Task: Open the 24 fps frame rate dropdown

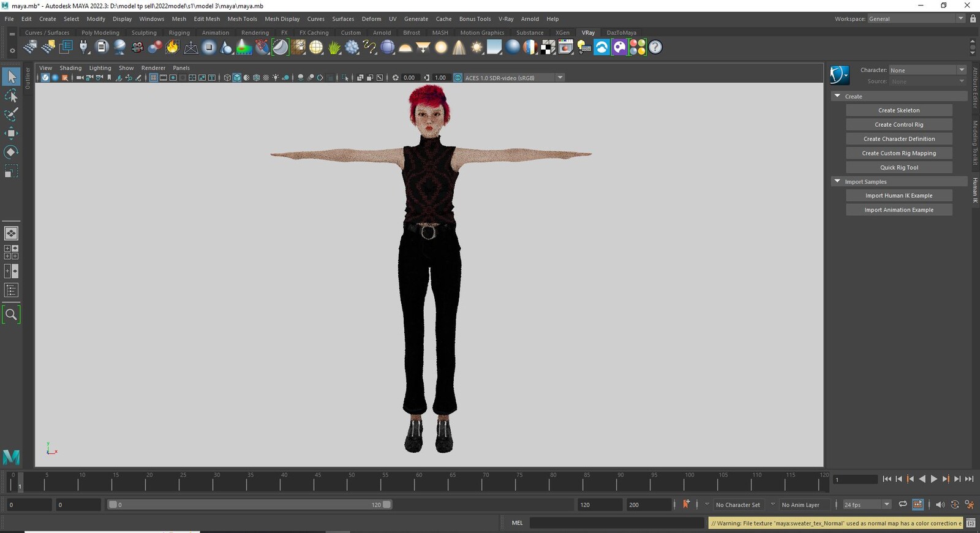Action: [x=867, y=505]
